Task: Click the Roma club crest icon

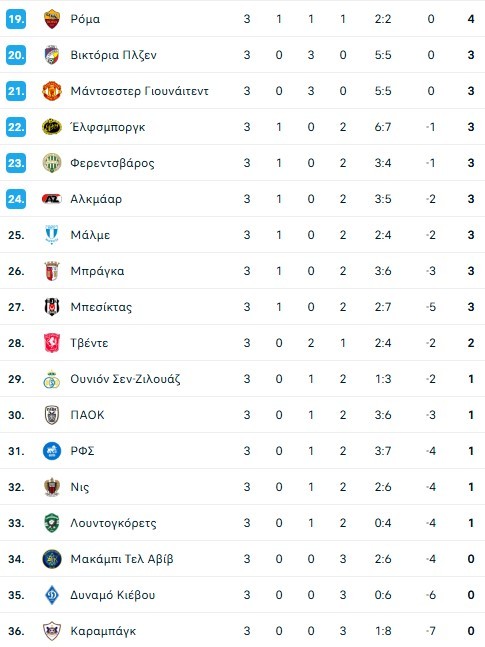Action: point(52,19)
